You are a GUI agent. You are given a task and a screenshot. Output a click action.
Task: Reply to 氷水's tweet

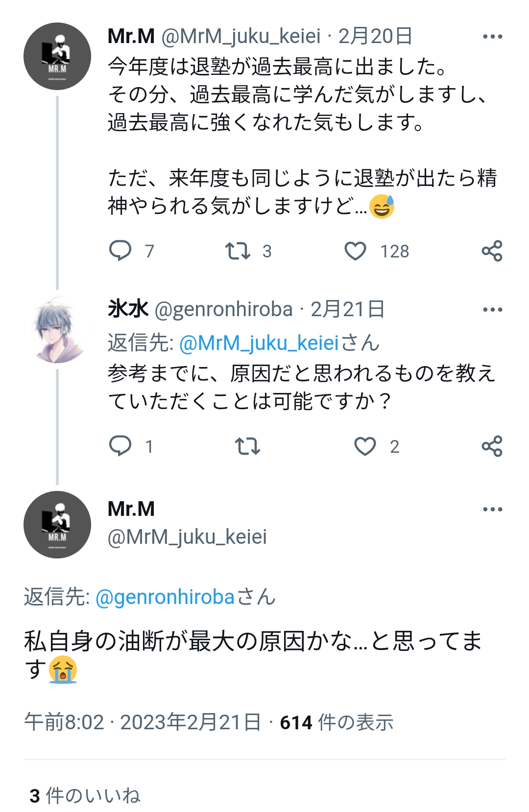pyautogui.click(x=120, y=446)
